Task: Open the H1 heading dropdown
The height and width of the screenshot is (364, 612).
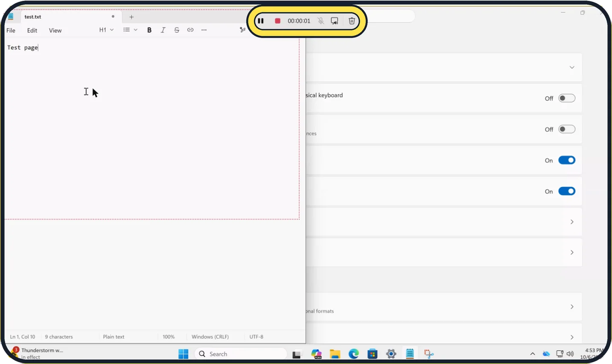Action: (106, 30)
